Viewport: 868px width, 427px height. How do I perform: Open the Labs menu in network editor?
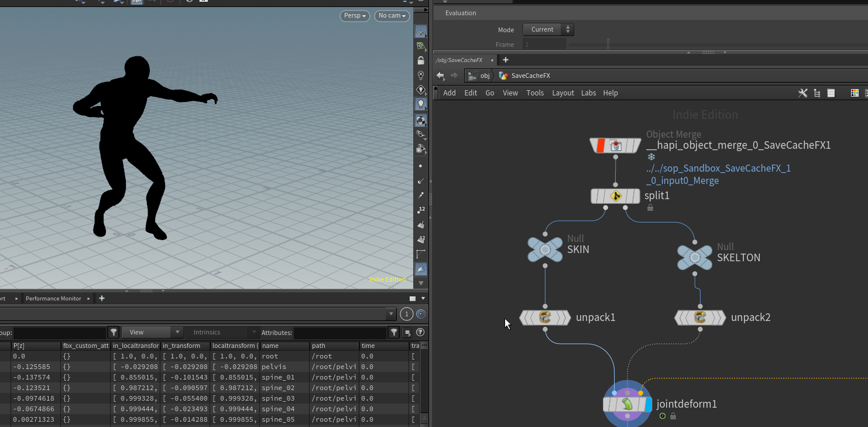tap(588, 93)
